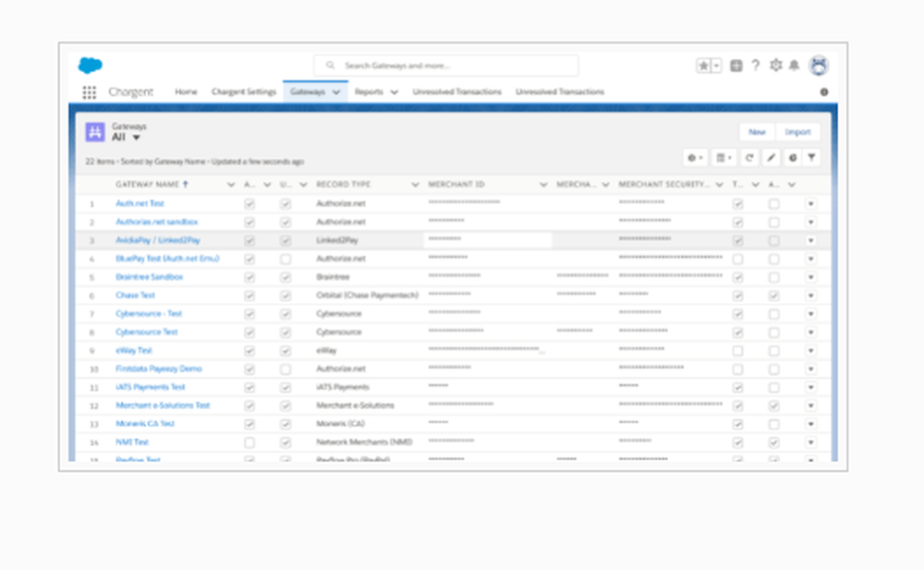Show charts panel icon
Image resolution: width=924 pixels, height=570 pixels.
pyautogui.click(x=793, y=157)
